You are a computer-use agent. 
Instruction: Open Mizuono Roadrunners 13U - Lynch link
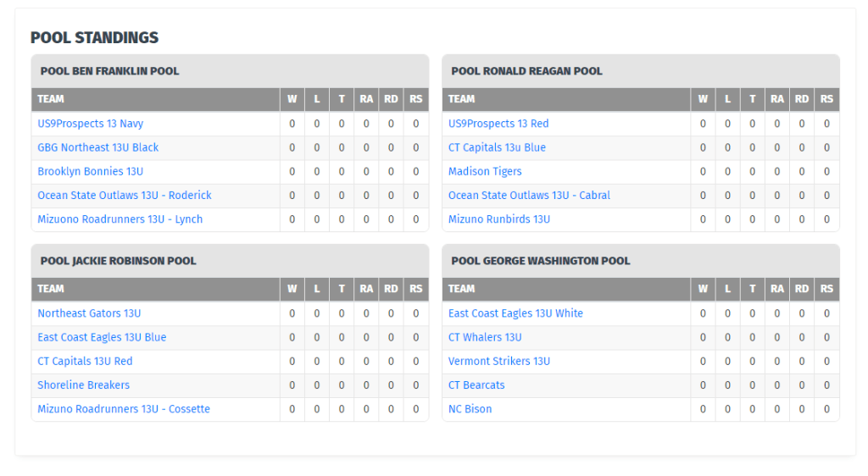pos(120,219)
